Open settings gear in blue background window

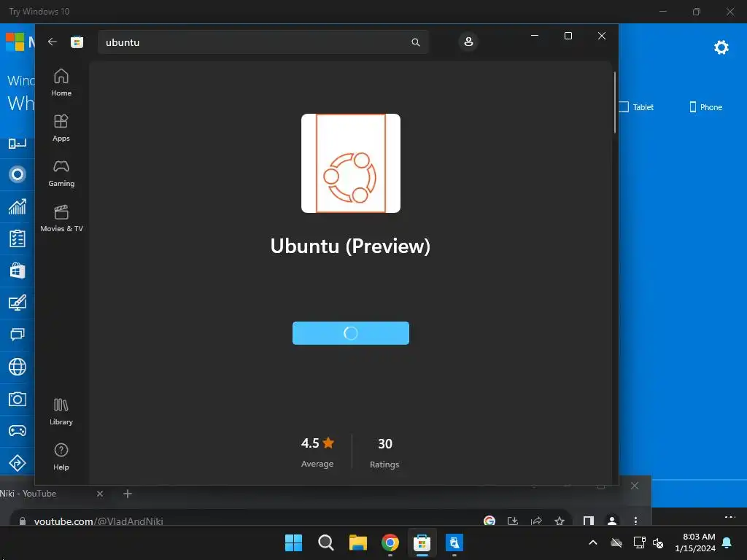[721, 47]
